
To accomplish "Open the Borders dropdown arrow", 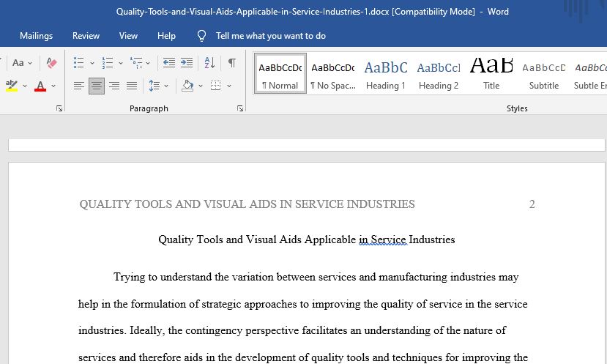I will pyautogui.click(x=229, y=86).
